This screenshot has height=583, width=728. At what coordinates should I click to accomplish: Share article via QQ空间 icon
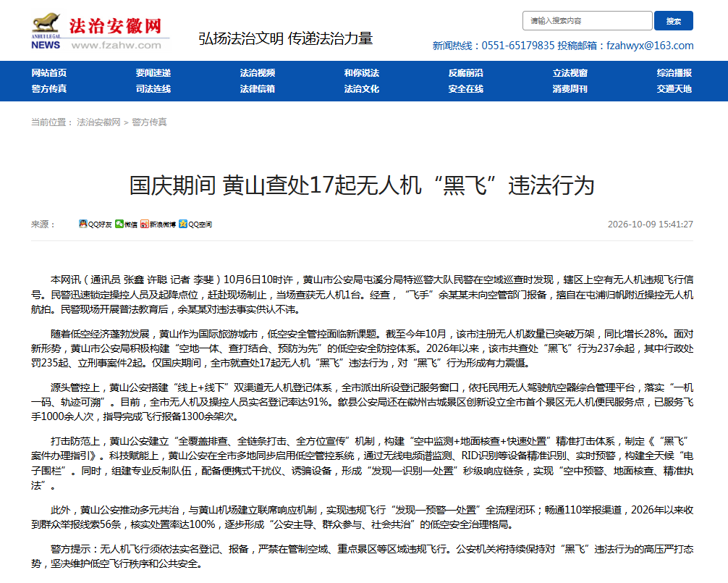tap(195, 225)
